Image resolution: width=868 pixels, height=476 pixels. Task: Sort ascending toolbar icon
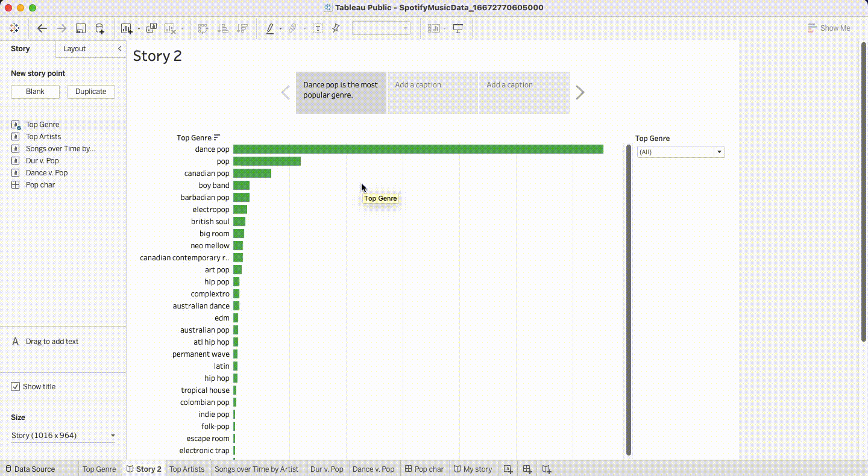(x=222, y=28)
